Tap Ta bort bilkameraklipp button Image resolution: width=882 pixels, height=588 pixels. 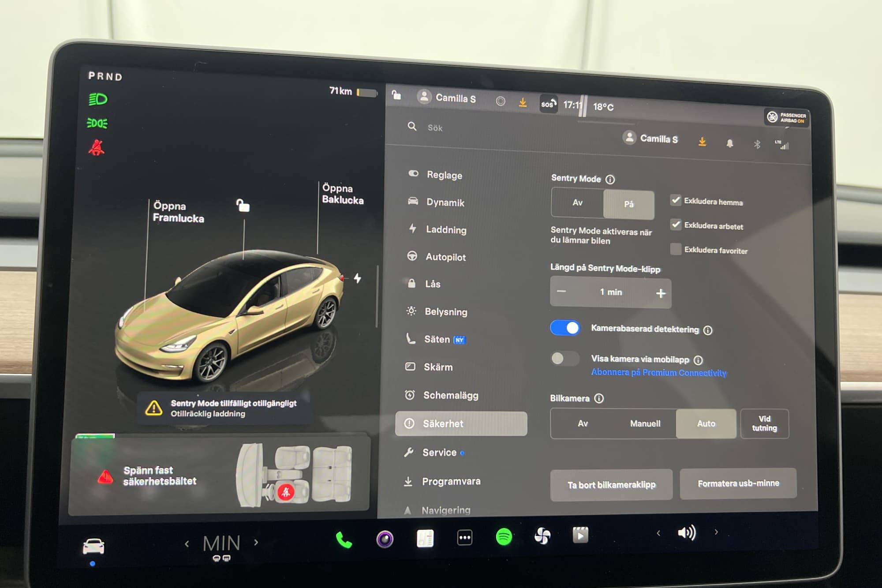click(611, 485)
